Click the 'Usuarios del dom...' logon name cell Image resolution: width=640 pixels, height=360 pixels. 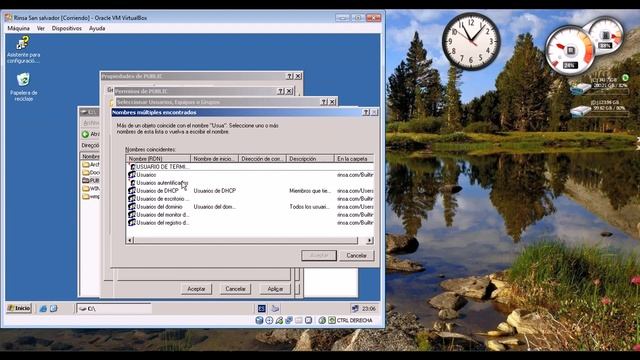pyautogui.click(x=215, y=207)
